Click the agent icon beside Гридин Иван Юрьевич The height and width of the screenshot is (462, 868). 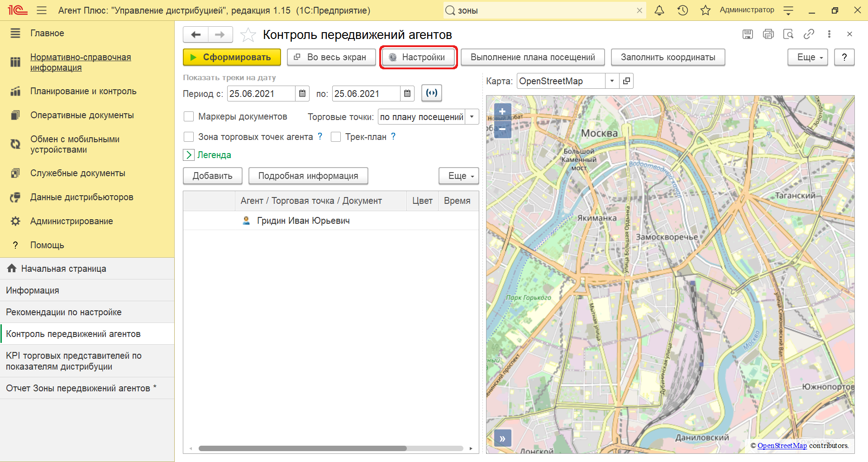pos(246,221)
